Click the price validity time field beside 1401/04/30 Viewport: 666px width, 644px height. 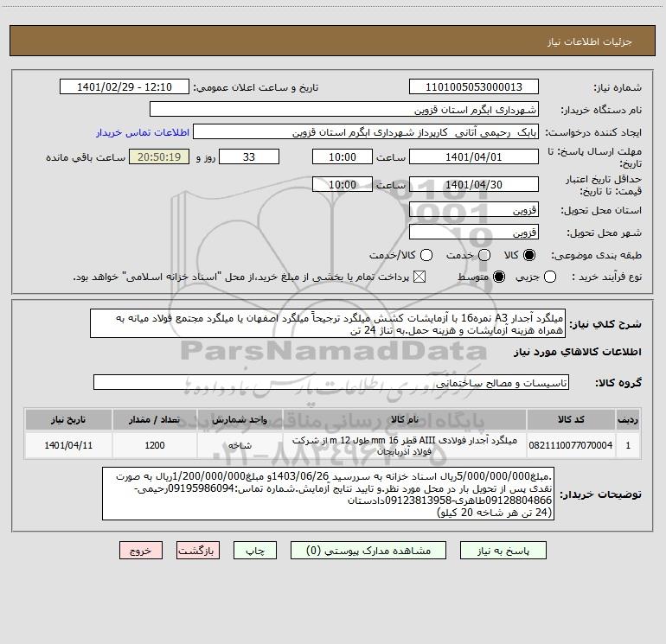coord(343,184)
